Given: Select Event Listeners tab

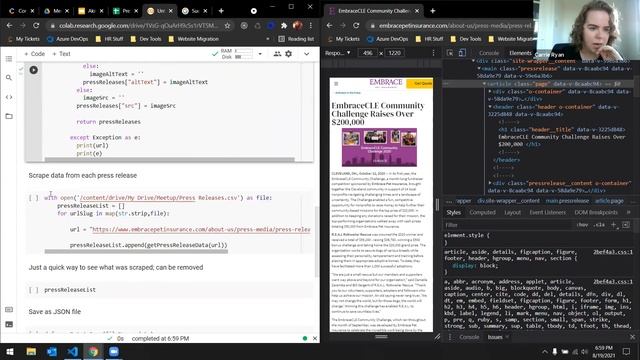Looking at the screenshot, I should coord(547,212).
